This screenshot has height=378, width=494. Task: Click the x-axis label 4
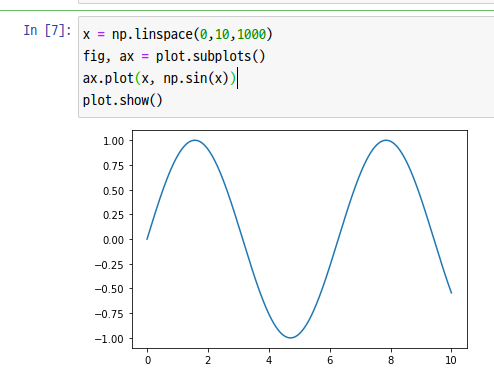(x=269, y=360)
